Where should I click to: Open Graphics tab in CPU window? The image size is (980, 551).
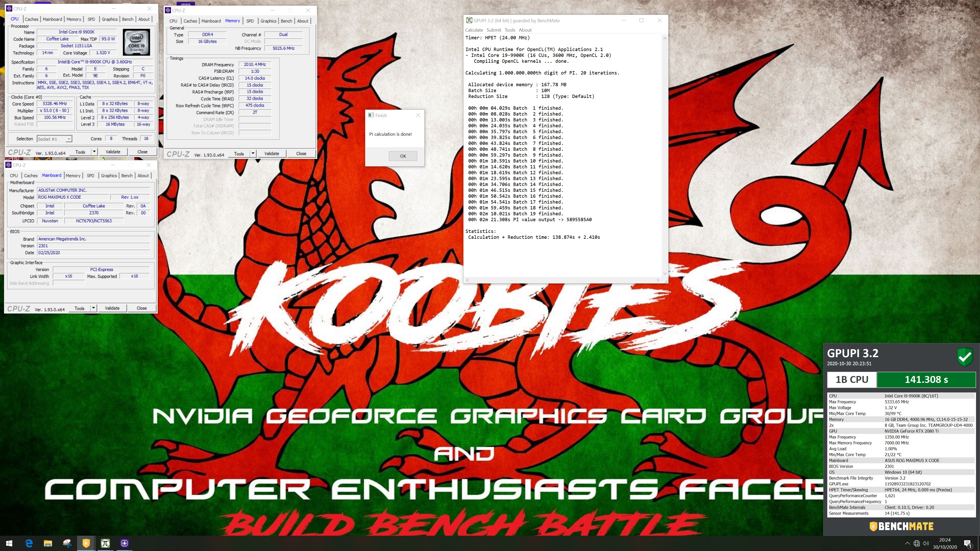click(x=109, y=19)
